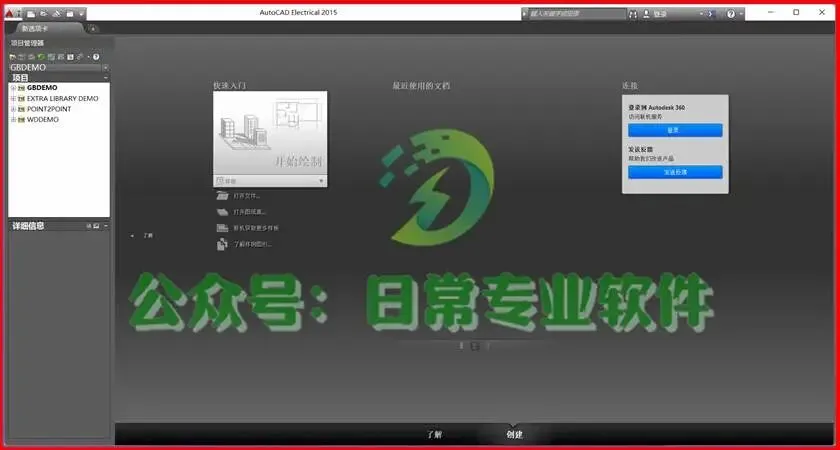
Task: Collapse the 详细信息 panel using its arrow
Action: click(x=106, y=226)
